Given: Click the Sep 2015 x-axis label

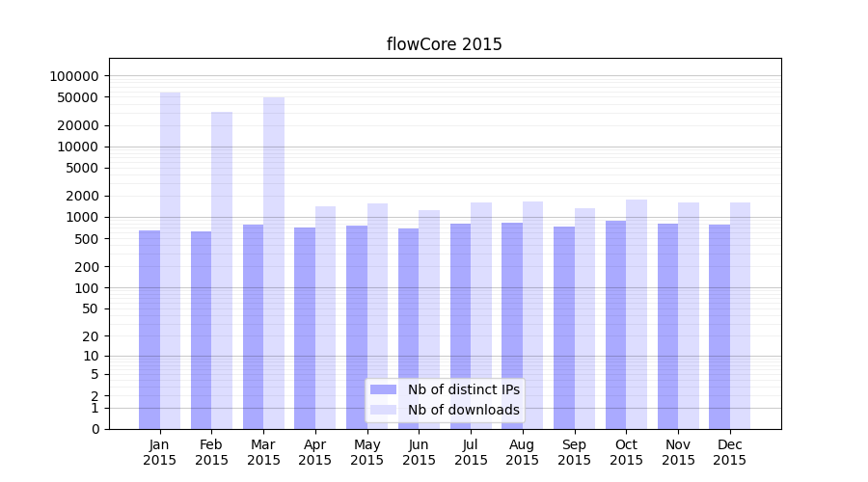Looking at the screenshot, I should (x=574, y=452).
